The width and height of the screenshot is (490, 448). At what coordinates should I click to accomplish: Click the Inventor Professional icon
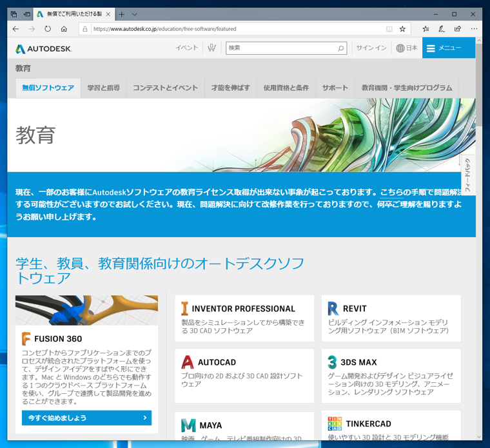[x=184, y=309]
